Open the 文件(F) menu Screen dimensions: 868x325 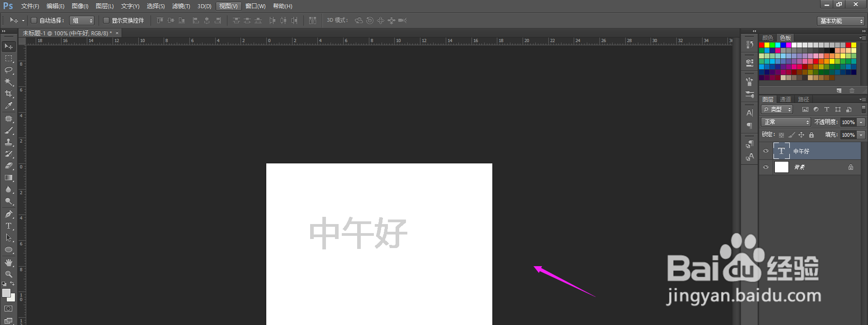(30, 6)
